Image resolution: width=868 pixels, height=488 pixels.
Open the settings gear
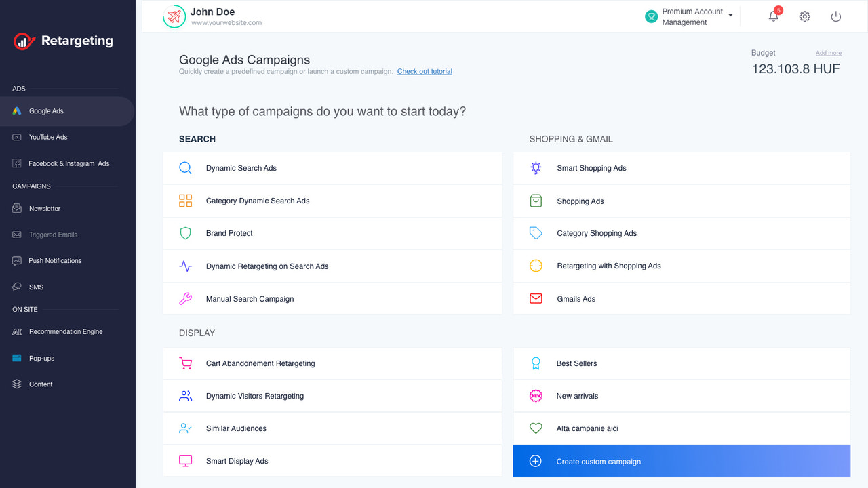[804, 16]
